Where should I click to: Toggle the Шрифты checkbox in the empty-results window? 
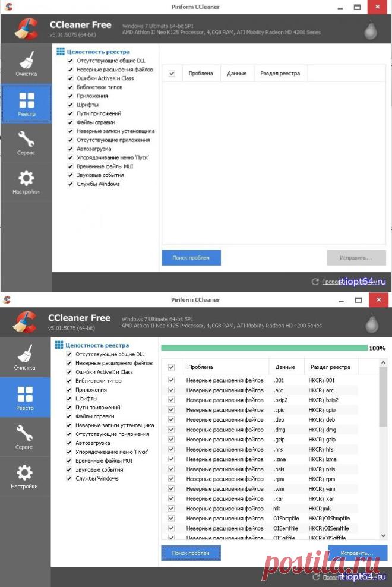click(70, 105)
